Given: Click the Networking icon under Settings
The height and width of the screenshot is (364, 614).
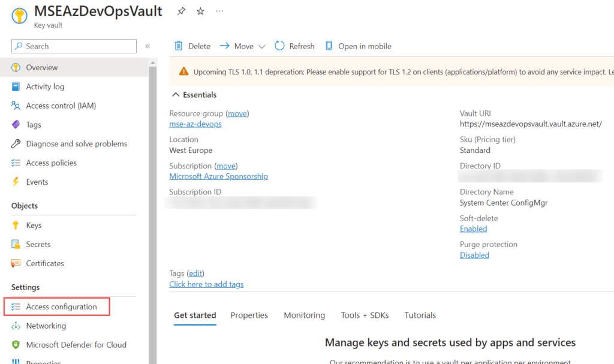Looking at the screenshot, I should coord(16,326).
